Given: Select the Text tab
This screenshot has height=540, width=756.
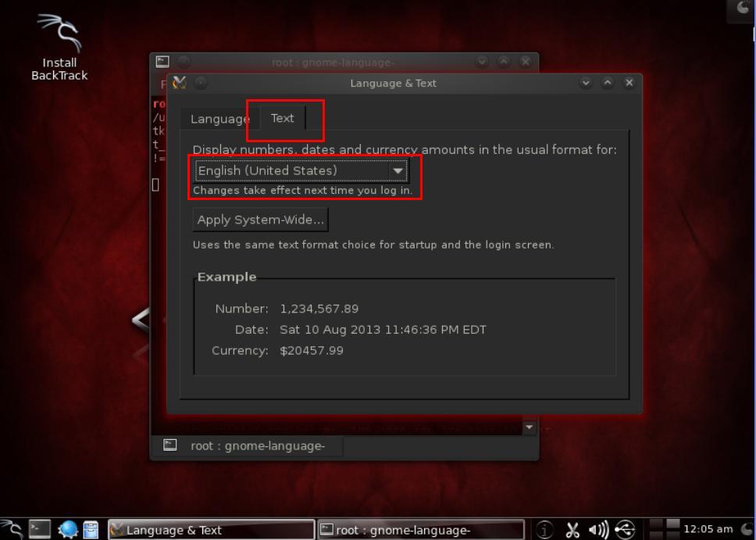Looking at the screenshot, I should 283,118.
